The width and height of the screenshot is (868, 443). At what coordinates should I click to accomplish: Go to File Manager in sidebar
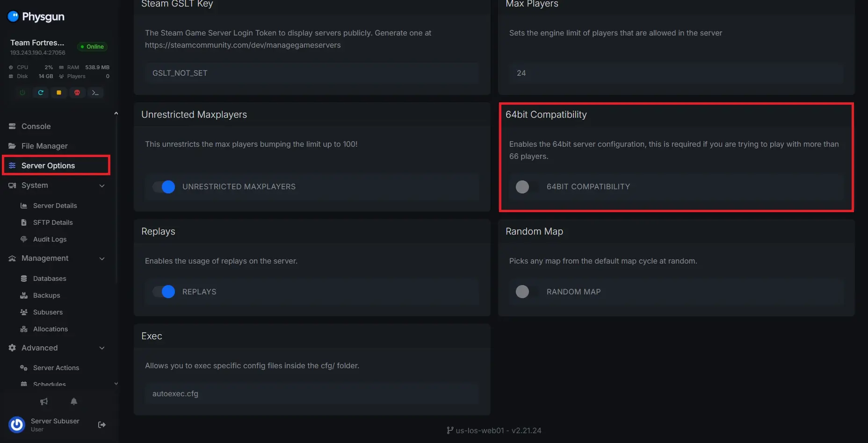coord(44,146)
